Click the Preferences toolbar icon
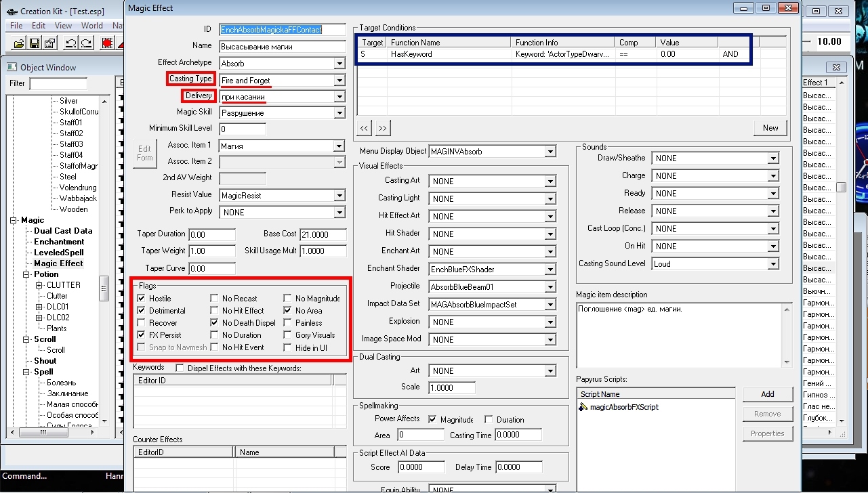The height and width of the screenshot is (493, 868). [49, 43]
